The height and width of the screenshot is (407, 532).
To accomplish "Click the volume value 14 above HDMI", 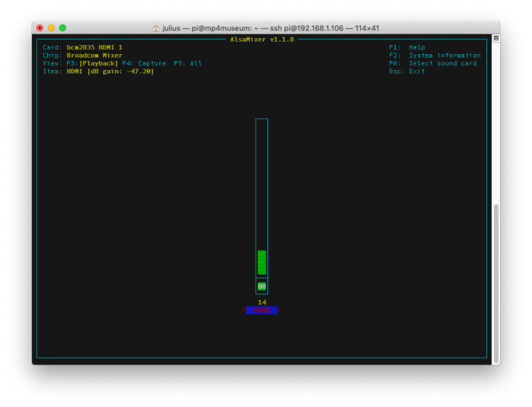I will click(x=262, y=302).
